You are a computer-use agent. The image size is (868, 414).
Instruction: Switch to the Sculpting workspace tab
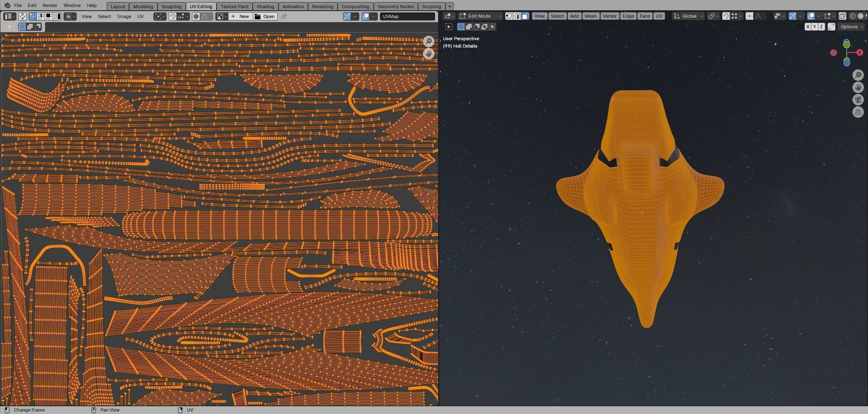point(171,7)
